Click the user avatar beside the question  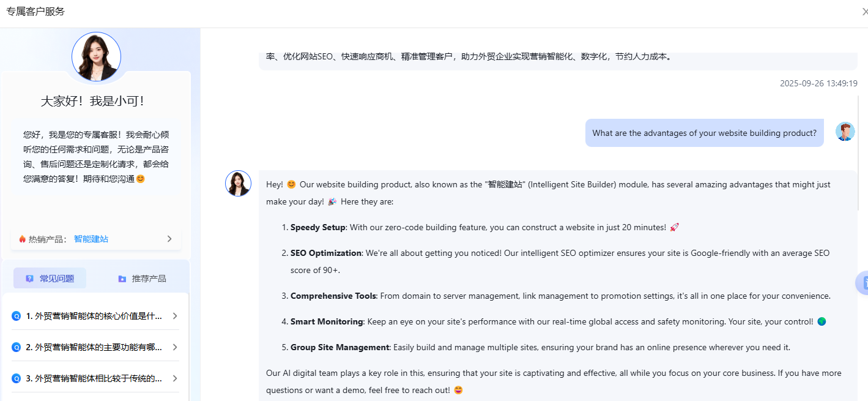pos(845,132)
